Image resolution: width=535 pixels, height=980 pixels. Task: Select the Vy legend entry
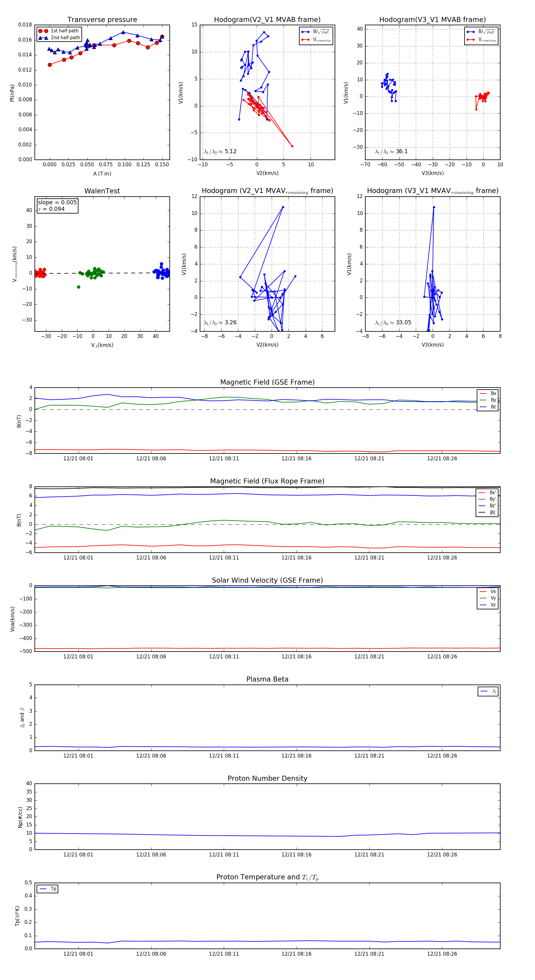pyautogui.click(x=488, y=598)
